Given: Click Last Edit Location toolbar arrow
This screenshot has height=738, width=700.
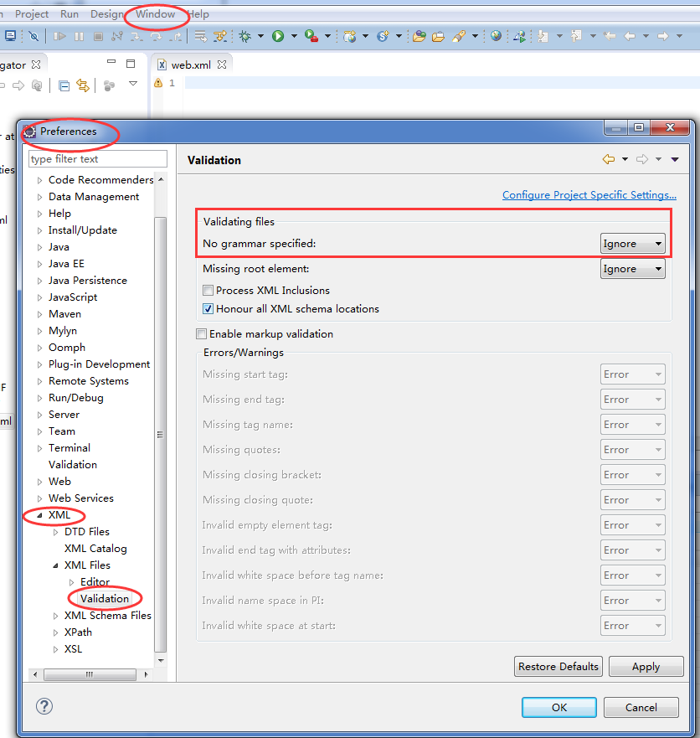Looking at the screenshot, I should click(610, 36).
